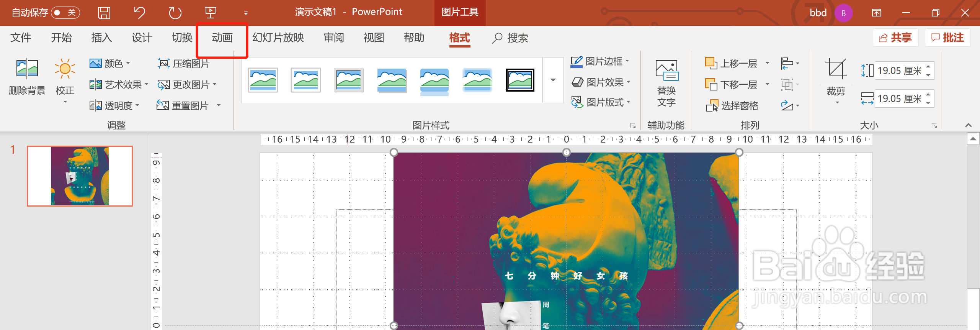Expand 下移一层 dropdown arrow
980x330 pixels.
[x=767, y=84]
